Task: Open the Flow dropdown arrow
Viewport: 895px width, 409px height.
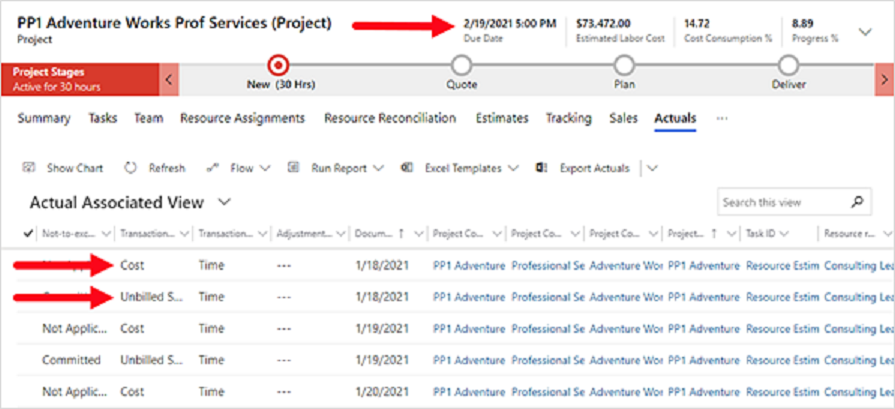Action: click(265, 168)
